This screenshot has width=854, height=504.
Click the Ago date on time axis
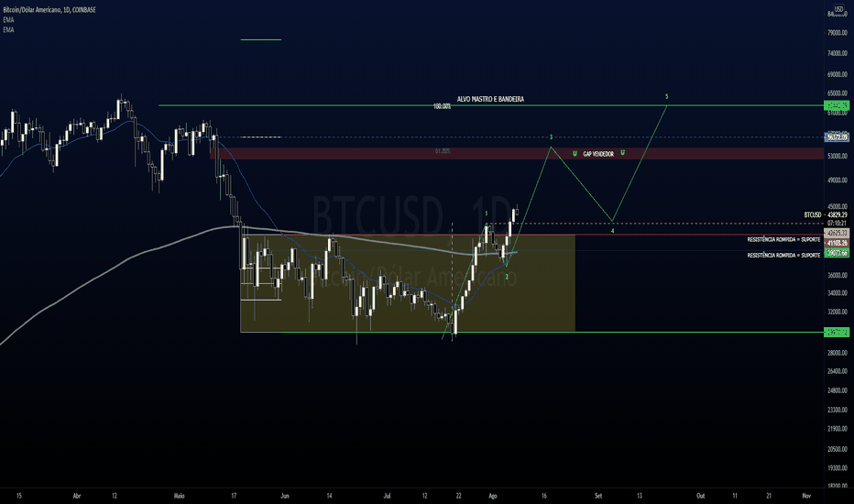tap(493, 496)
